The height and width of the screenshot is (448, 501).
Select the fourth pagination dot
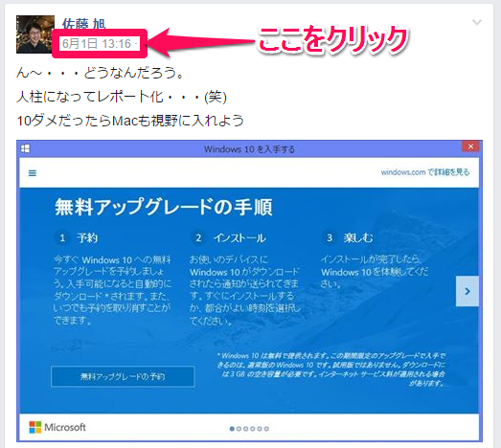[x=253, y=429]
